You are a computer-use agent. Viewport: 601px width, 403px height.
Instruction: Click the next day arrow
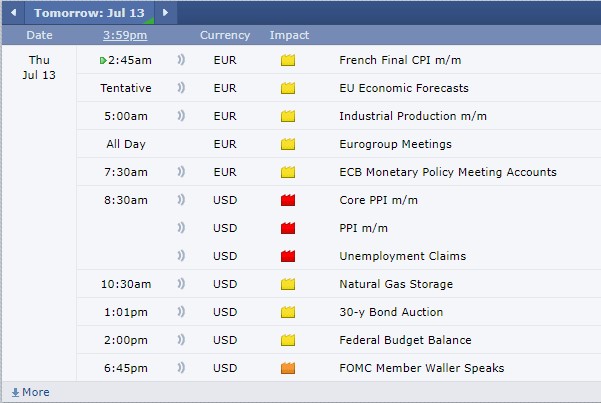tap(165, 13)
